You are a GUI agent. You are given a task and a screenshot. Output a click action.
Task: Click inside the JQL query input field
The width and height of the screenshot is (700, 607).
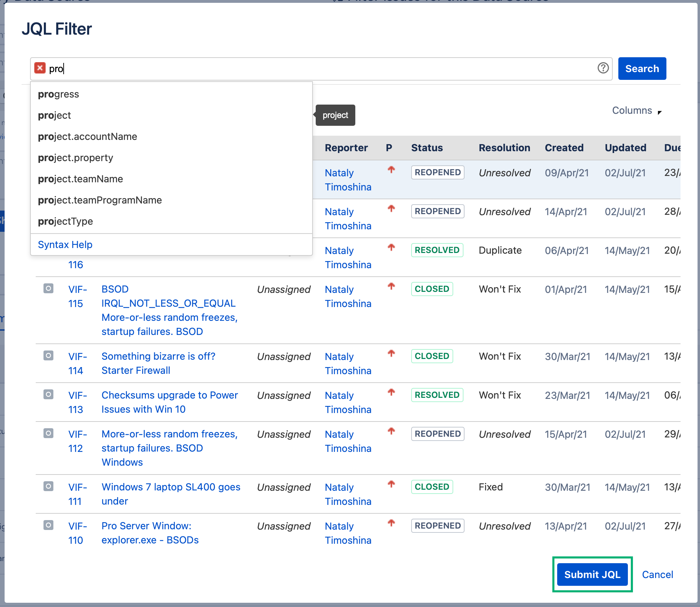[x=212, y=69]
